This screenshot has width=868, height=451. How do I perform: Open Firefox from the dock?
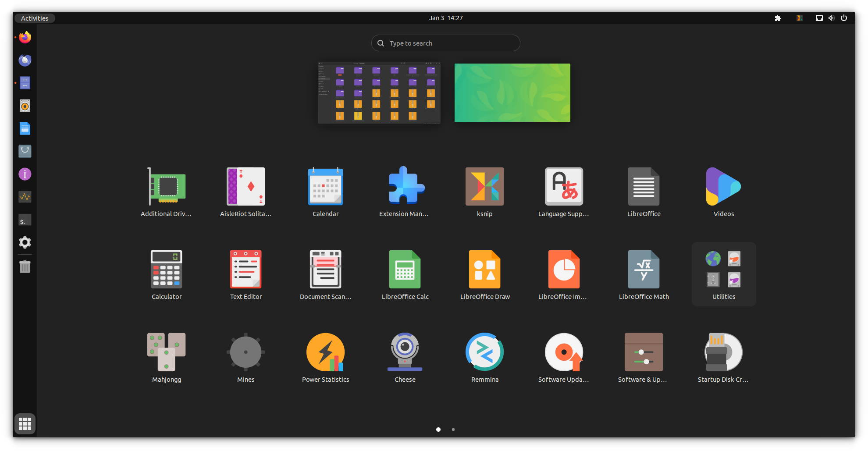pyautogui.click(x=25, y=37)
